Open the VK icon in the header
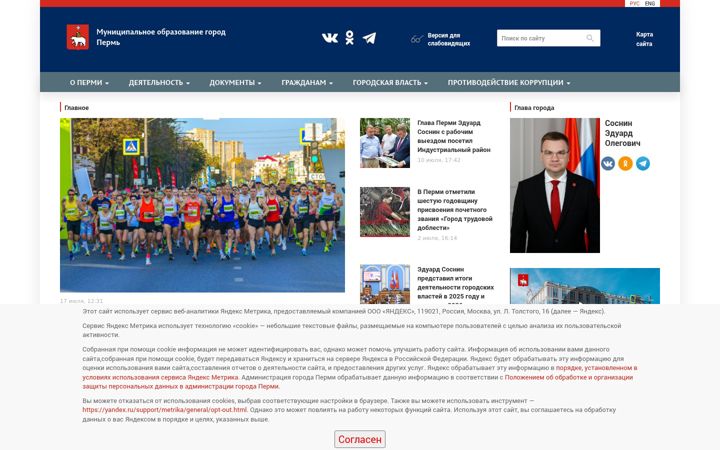This screenshot has width=720, height=450. point(330,38)
